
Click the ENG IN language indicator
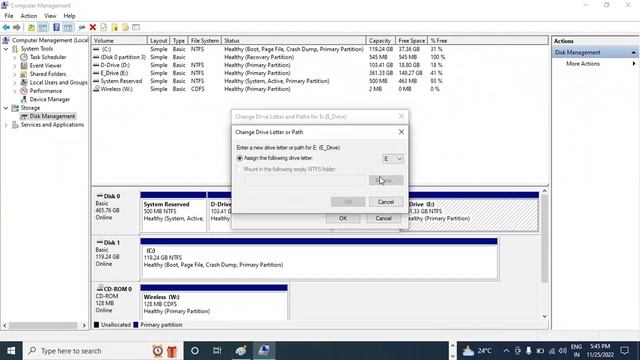point(576,351)
